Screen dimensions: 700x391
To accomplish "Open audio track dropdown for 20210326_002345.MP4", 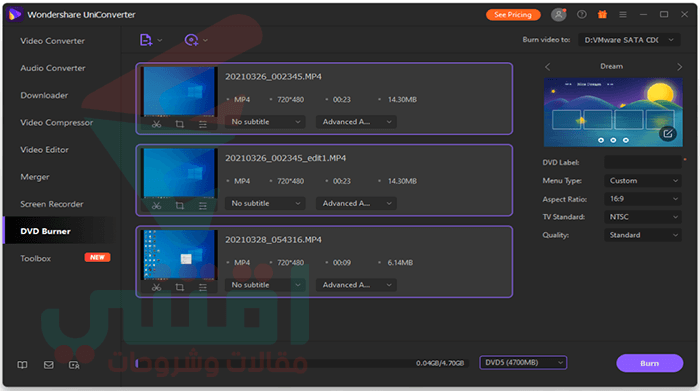I will [356, 122].
